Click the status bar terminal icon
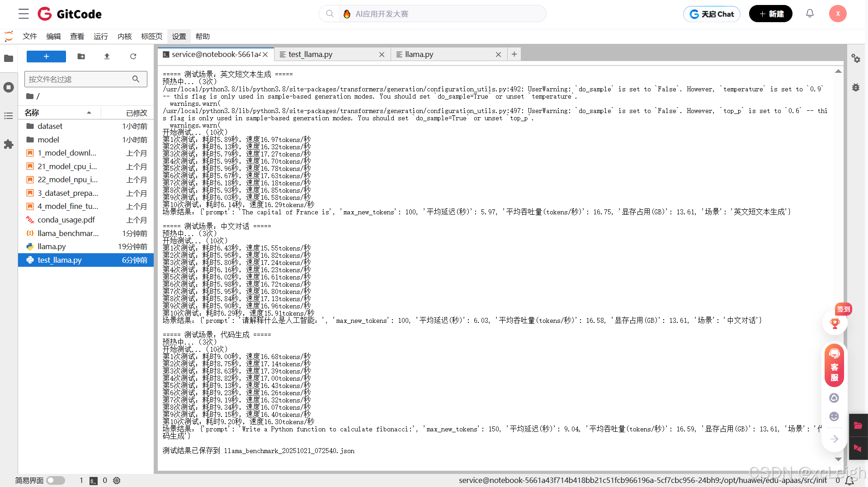The width and height of the screenshot is (868, 487). 94,481
